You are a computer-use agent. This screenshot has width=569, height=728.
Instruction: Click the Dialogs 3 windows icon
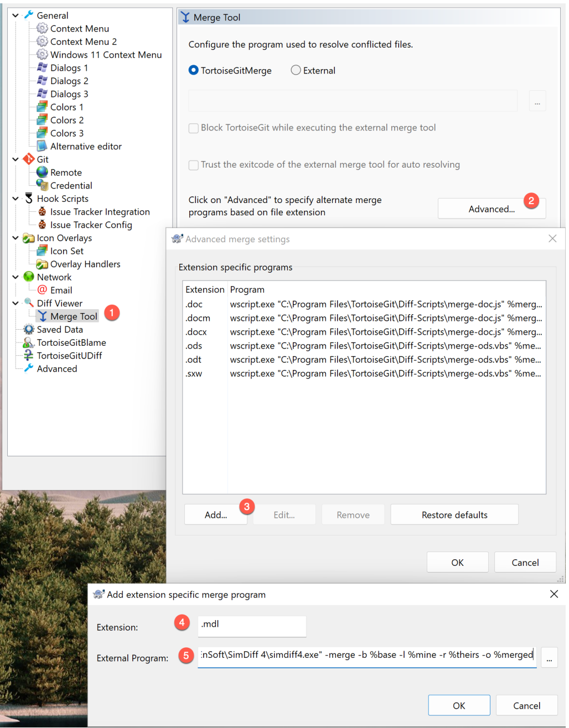[42, 93]
